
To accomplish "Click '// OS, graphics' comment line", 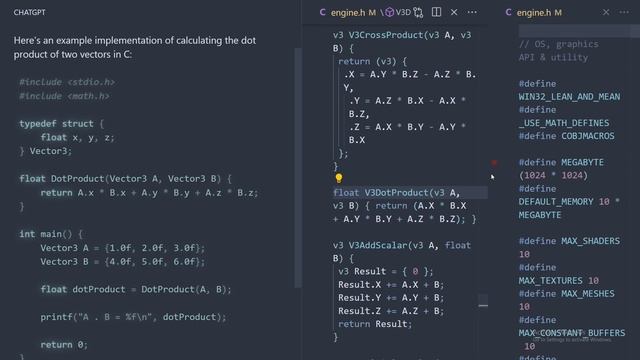I will click(558, 44).
